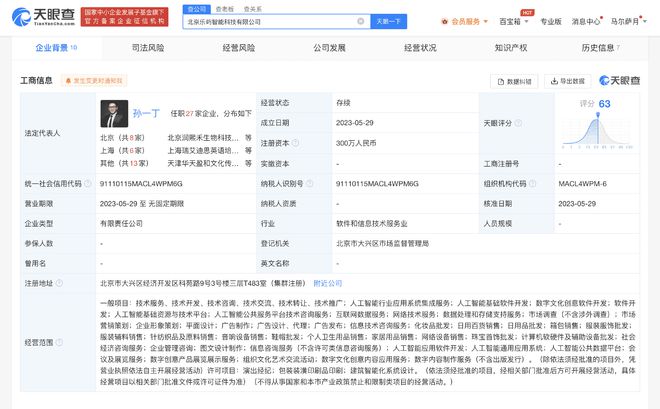Viewport: 660px width, 409px height.
Task: Click the help icon beside 纳税人识别号
Action: 309,183
